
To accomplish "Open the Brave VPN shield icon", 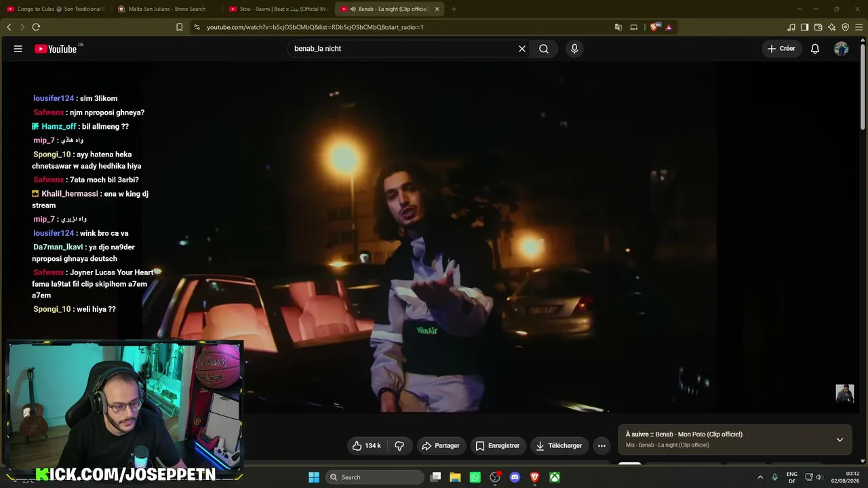I will [846, 27].
